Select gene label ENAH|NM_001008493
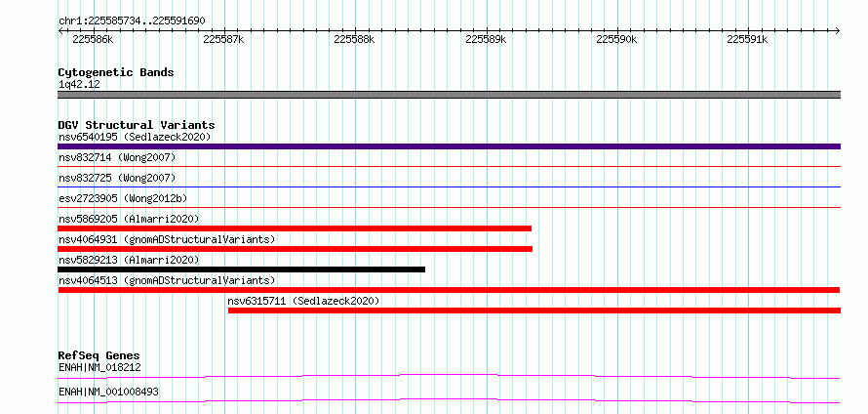The image size is (868, 414). tap(108, 392)
